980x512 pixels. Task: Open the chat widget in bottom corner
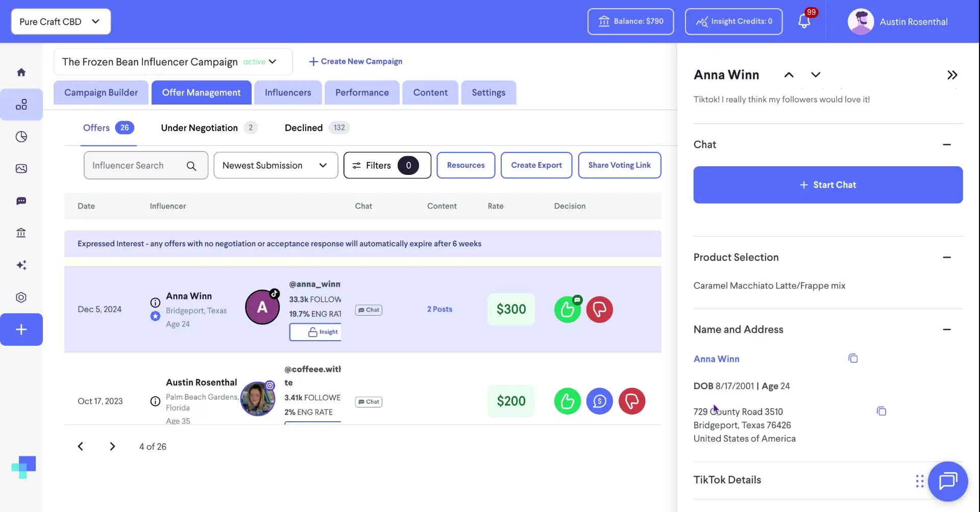click(x=948, y=481)
